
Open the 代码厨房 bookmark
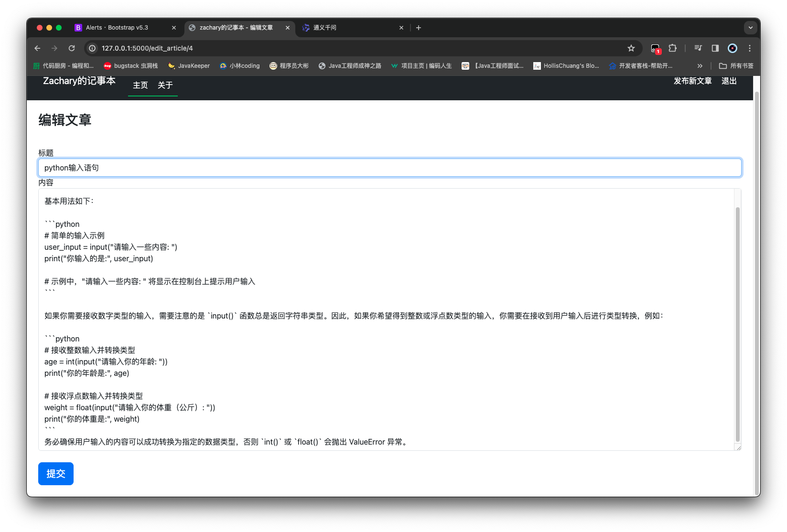pyautogui.click(x=64, y=66)
